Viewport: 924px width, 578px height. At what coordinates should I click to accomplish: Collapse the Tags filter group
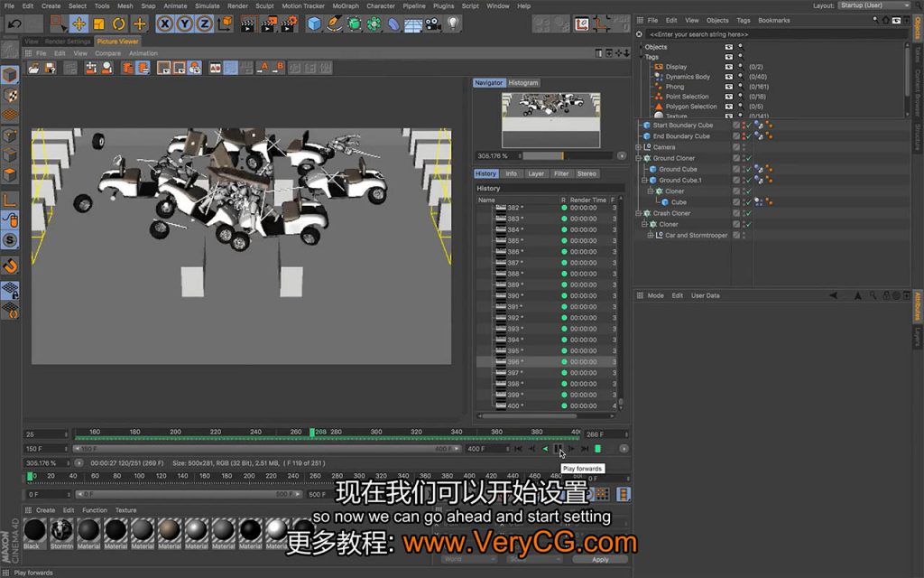(642, 57)
